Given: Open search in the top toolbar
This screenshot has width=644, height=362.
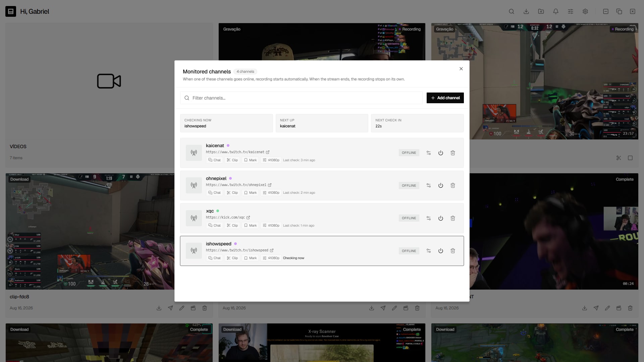Looking at the screenshot, I should 512,11.
